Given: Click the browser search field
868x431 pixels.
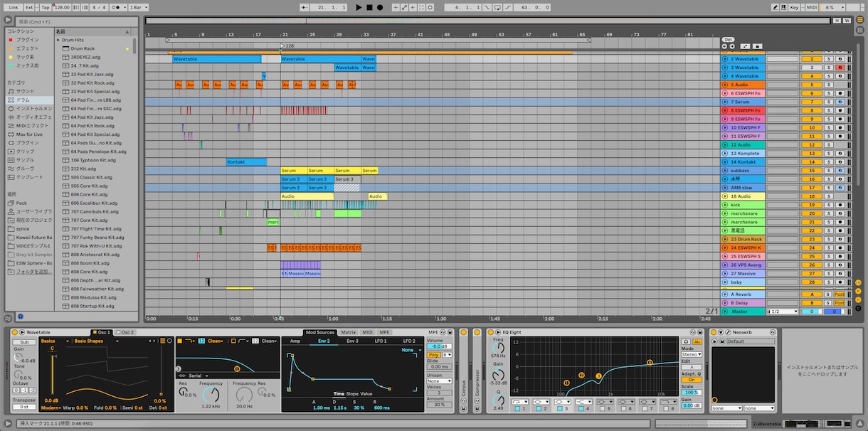Looking at the screenshot, I should 77,21.
